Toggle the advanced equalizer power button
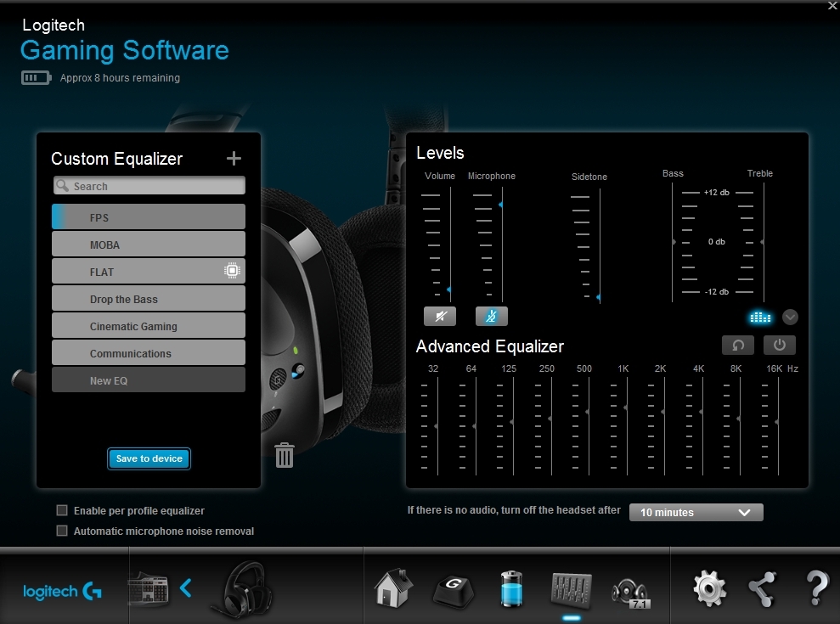840x624 pixels. click(780, 345)
